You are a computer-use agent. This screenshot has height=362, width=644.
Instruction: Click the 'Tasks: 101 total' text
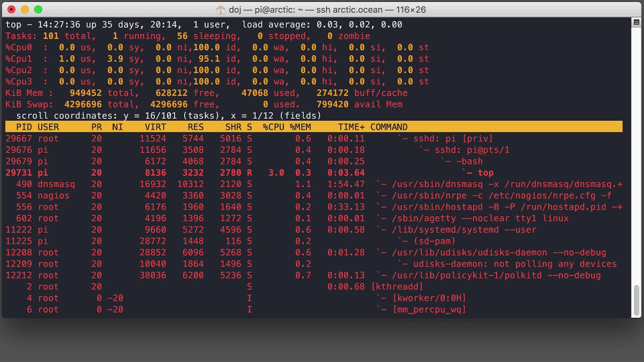click(x=48, y=36)
